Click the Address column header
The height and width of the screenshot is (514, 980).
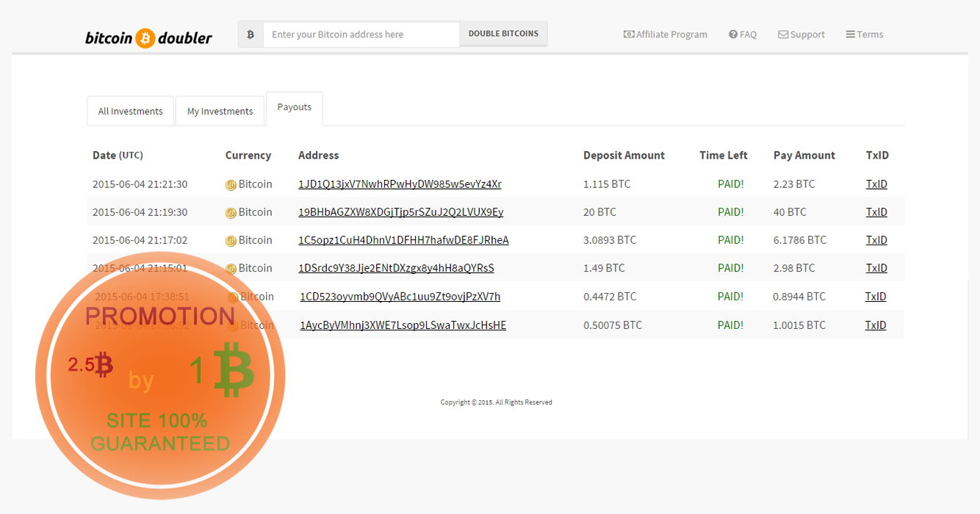[x=319, y=155]
